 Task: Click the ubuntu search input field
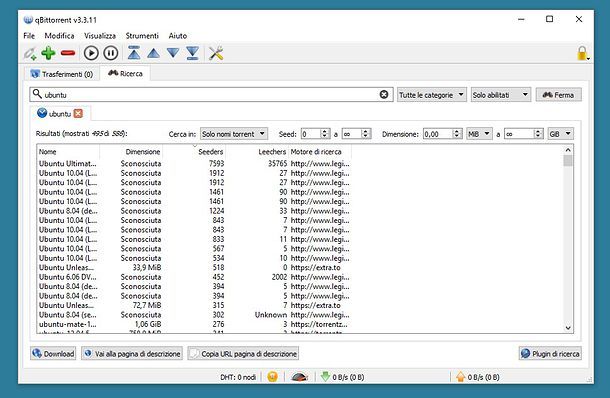click(210, 95)
